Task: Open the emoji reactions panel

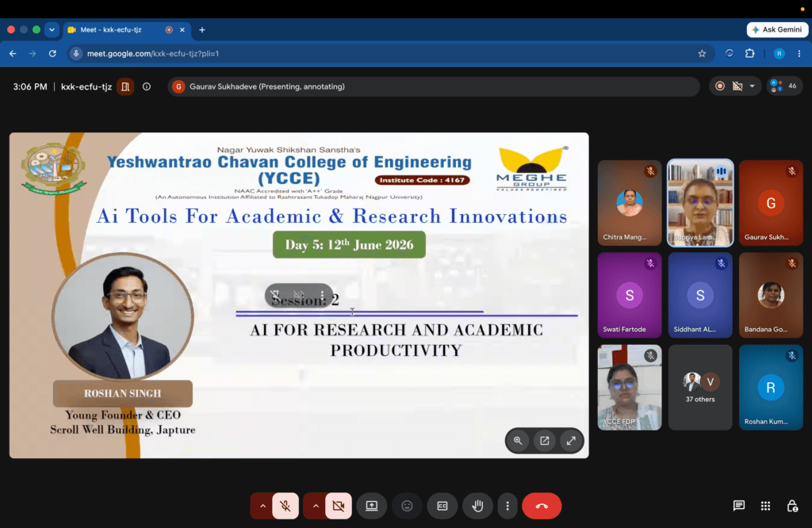Action: click(x=407, y=506)
